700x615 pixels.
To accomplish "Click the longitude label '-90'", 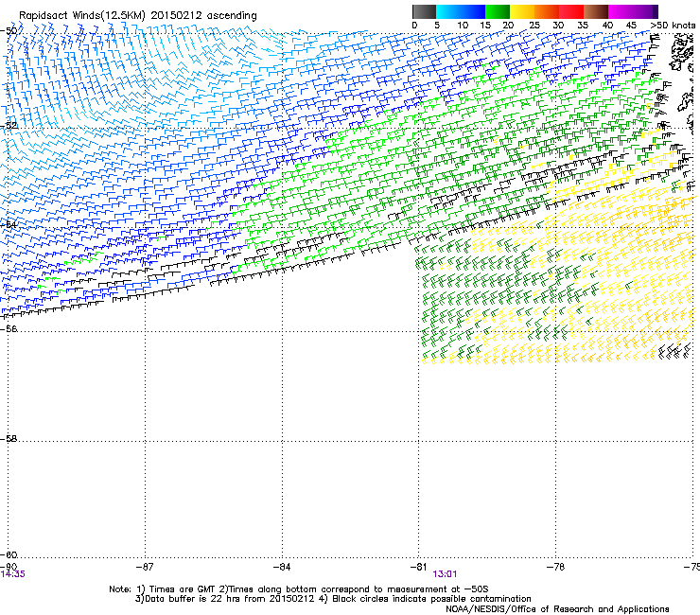I will (x=9, y=567).
